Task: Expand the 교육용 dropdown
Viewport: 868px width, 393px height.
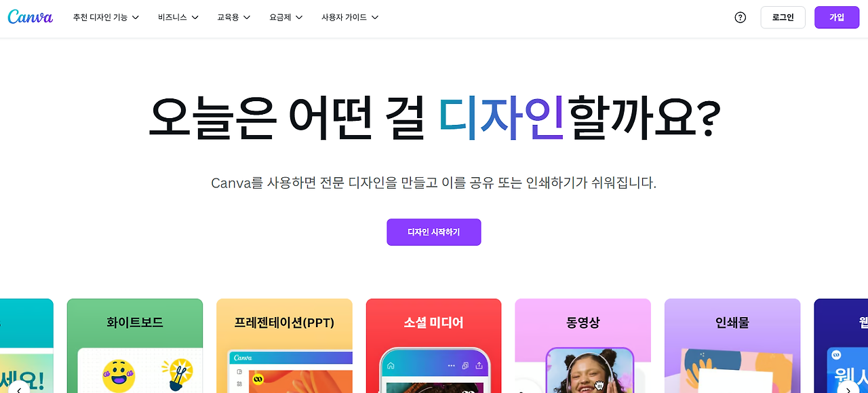Action: click(234, 17)
